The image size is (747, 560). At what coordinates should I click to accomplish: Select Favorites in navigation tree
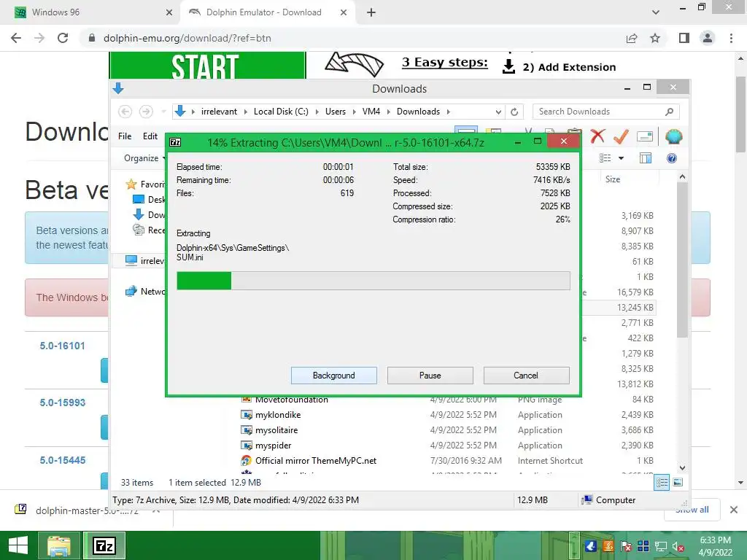[x=145, y=184]
